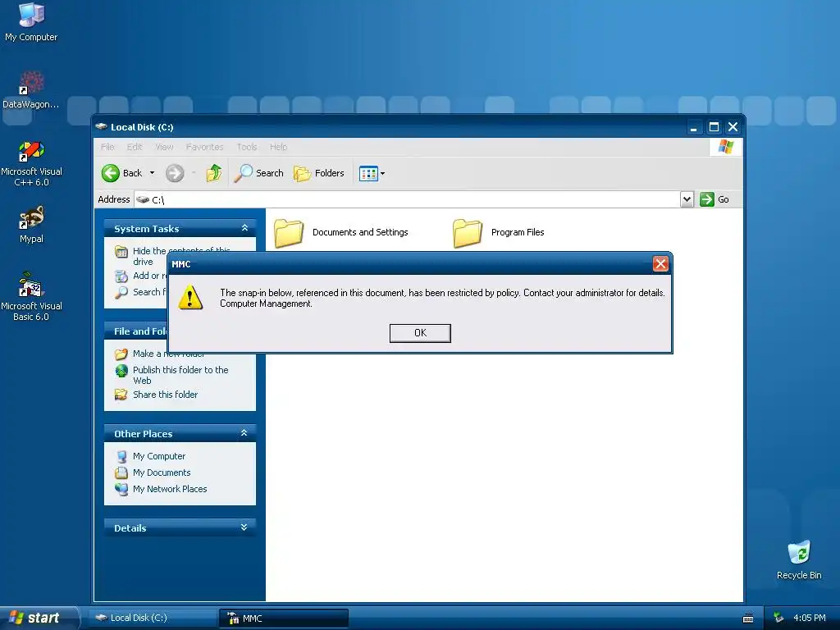The height and width of the screenshot is (630, 840).
Task: Open the File menu
Action: (x=107, y=147)
